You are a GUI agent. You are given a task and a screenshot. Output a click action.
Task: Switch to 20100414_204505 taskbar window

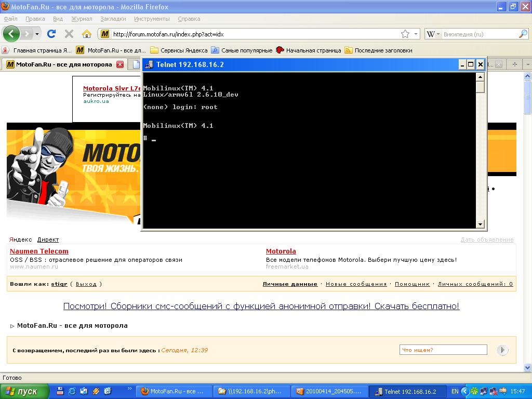pos(328,392)
